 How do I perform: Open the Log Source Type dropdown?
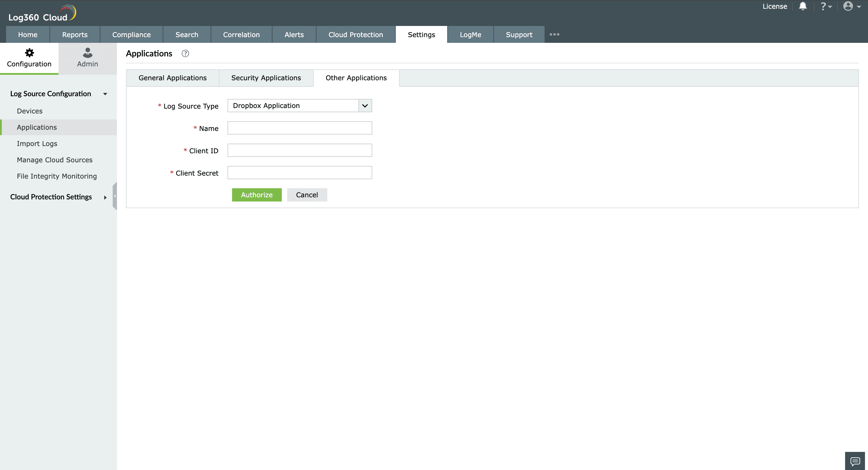[x=365, y=106]
